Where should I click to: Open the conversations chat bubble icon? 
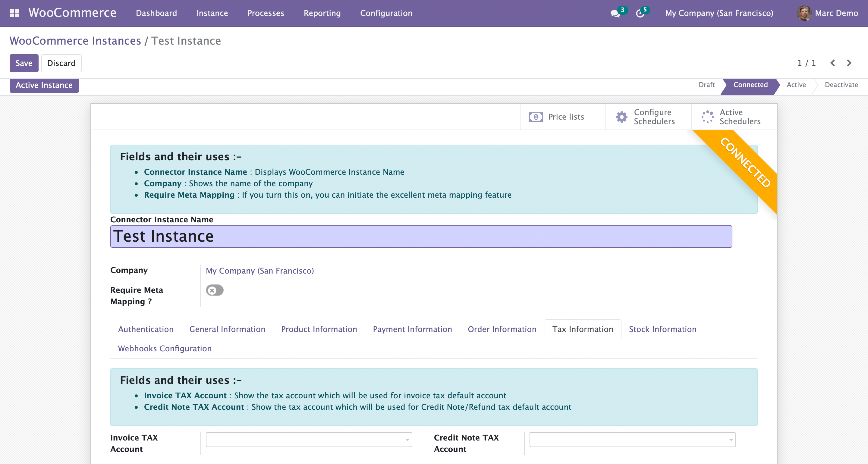tap(615, 14)
